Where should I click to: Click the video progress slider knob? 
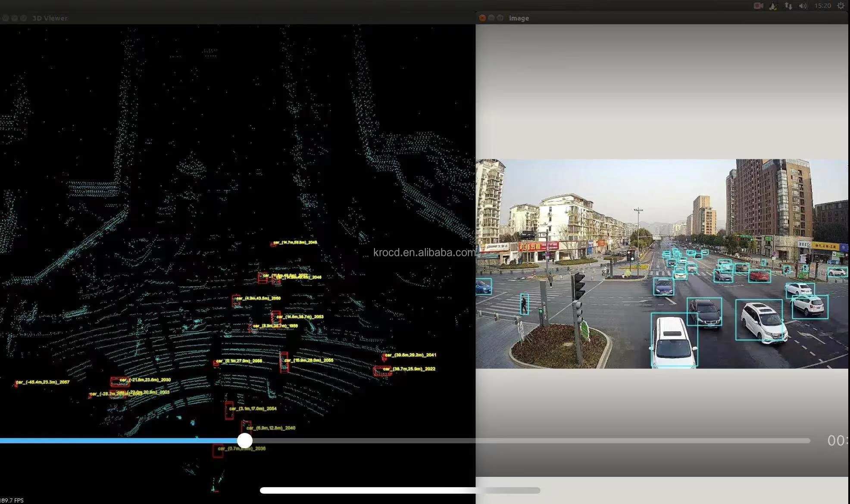[x=245, y=440]
